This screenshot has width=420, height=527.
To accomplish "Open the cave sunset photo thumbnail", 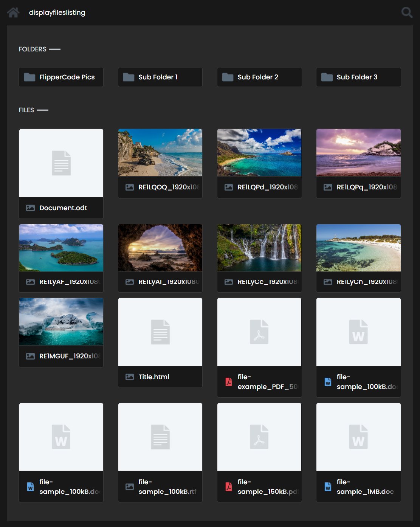I will pos(160,248).
